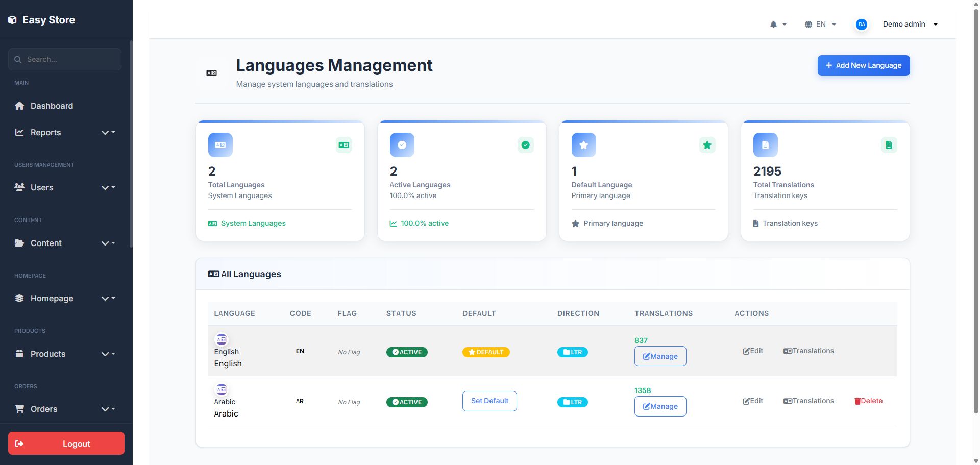The height and width of the screenshot is (465, 980).
Task: Go to Dashboard in sidebar
Action: 52,106
